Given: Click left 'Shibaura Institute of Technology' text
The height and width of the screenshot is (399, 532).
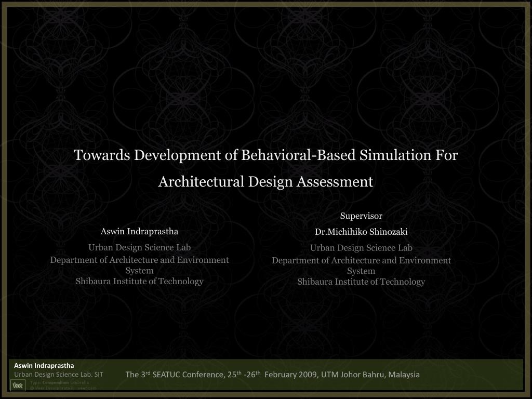Looking at the screenshot, I should coord(139,281).
